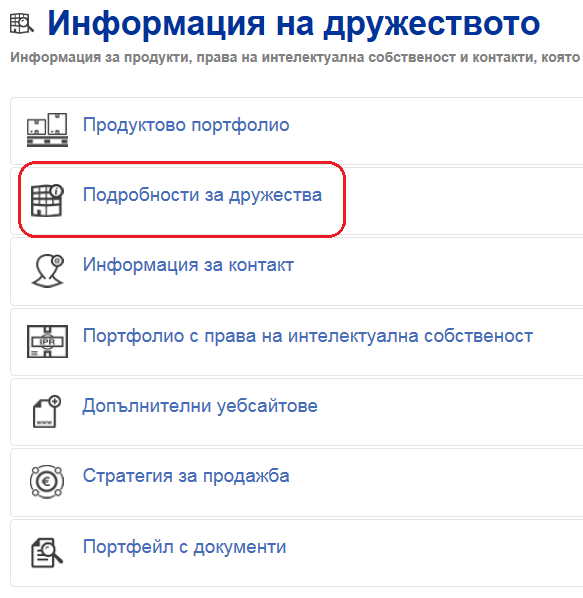Open the Портфейл с документи link
Image resolution: width=583 pixels, height=598 pixels.
click(185, 547)
